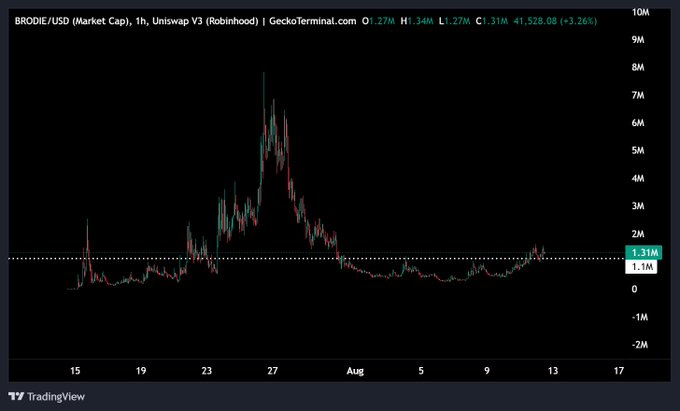
Task: Click the white 1.1M price line label
Action: point(641,266)
